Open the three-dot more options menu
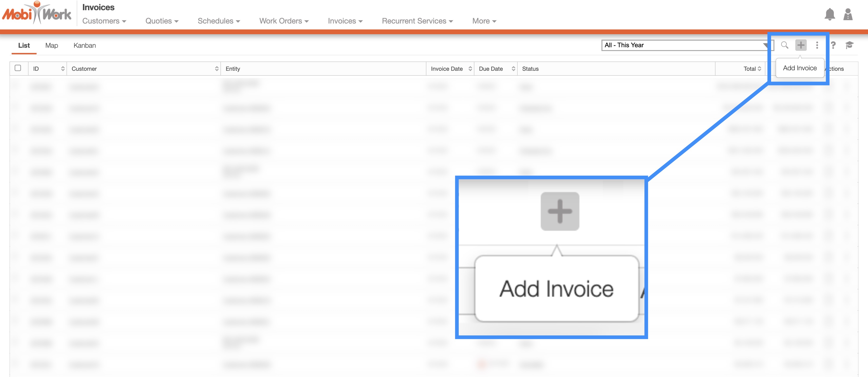The image size is (868, 377). click(x=817, y=45)
